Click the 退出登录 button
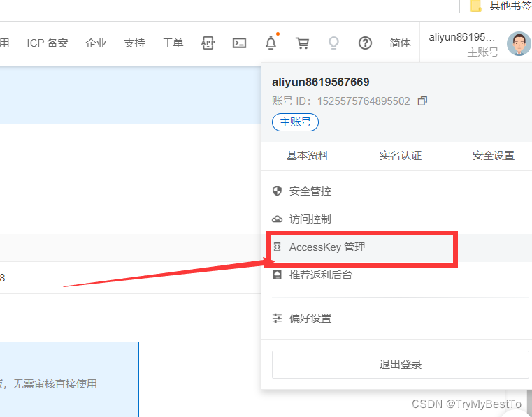The height and width of the screenshot is (417, 532). [401, 365]
